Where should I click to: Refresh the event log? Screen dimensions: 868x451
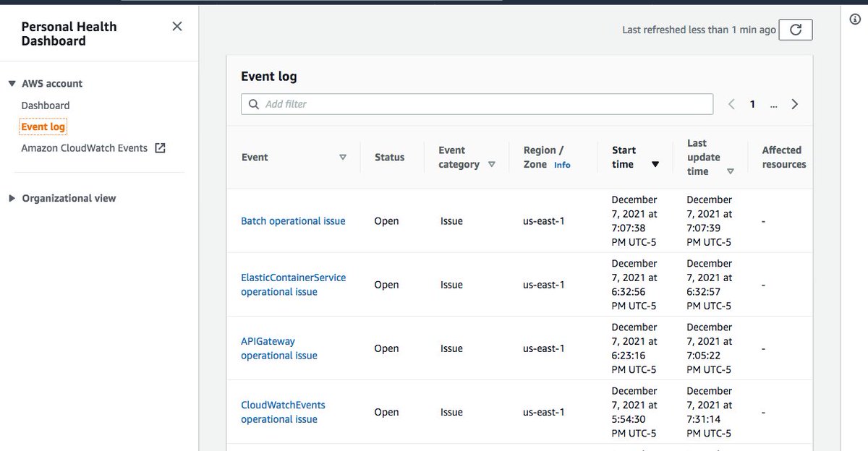coord(796,30)
